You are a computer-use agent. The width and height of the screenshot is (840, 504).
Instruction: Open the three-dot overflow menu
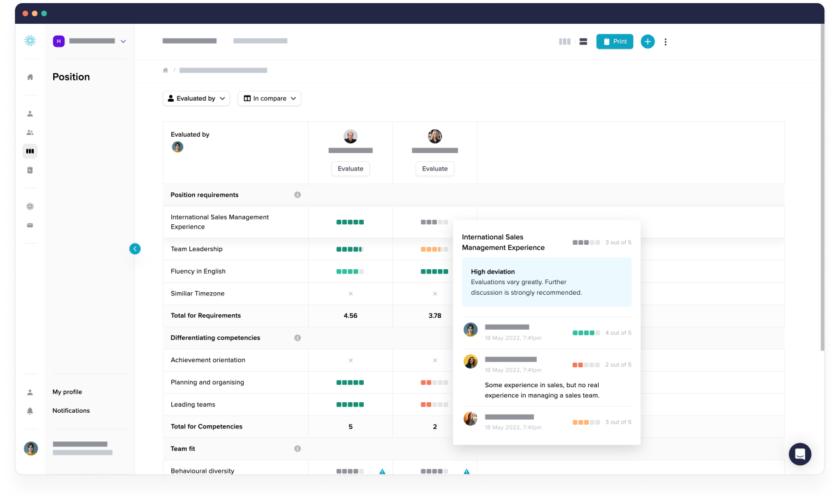[x=666, y=42]
